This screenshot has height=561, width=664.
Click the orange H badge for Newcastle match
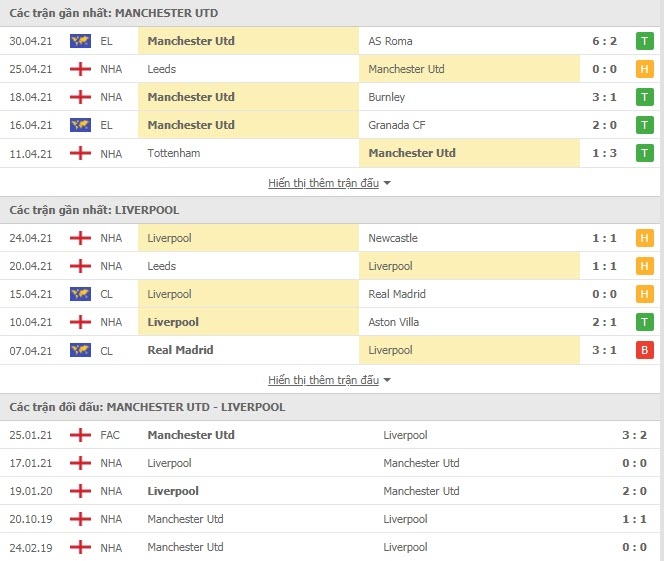click(x=644, y=238)
